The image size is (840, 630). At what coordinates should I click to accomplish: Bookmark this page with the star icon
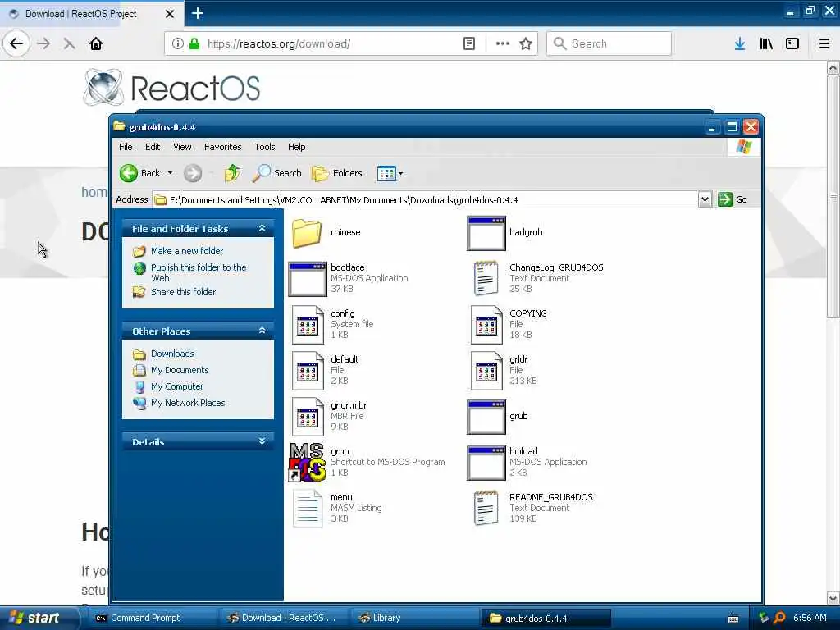[526, 44]
